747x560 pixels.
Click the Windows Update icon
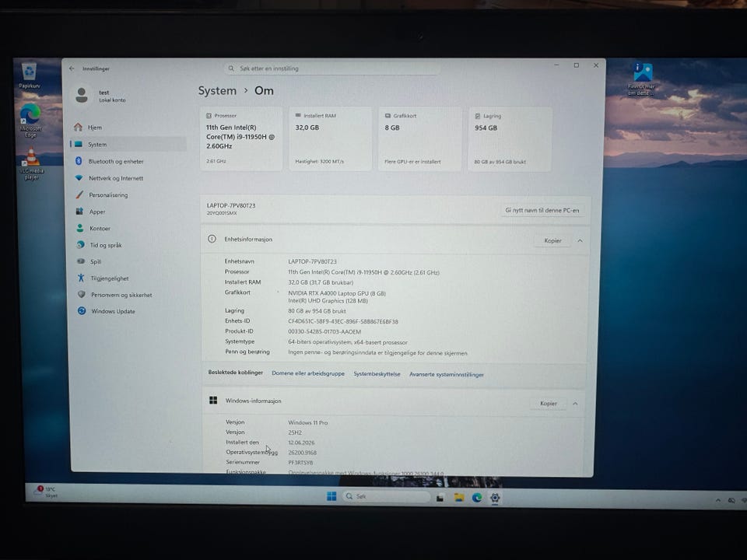82,311
